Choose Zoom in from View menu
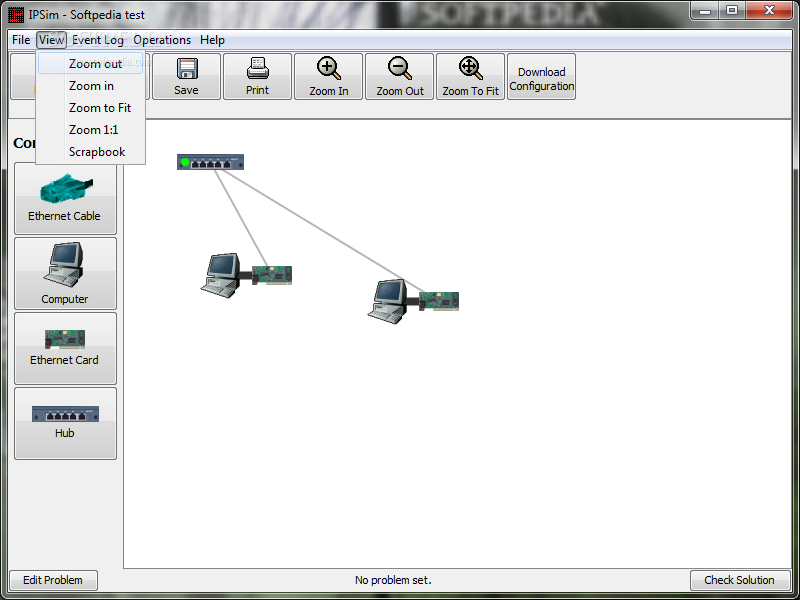Image resolution: width=800 pixels, height=600 pixels. tap(90, 86)
